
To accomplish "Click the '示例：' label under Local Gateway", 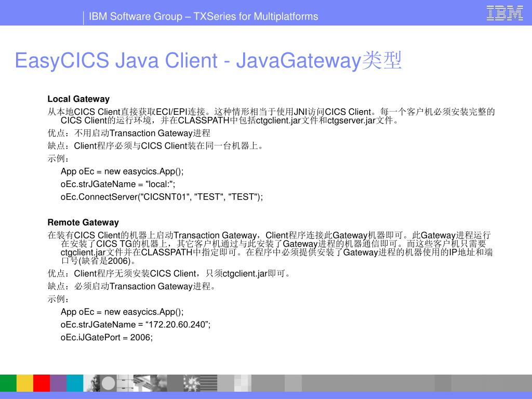I will [59, 158].
